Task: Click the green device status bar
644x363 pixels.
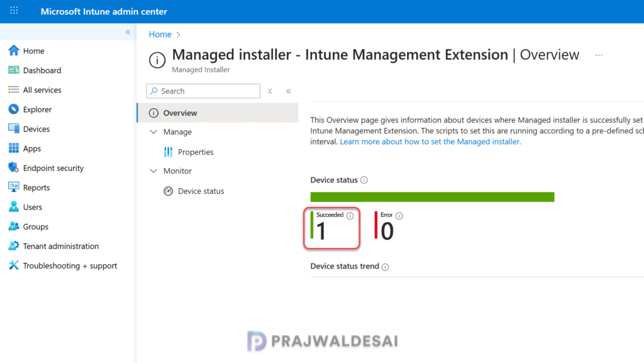Action: coord(432,197)
